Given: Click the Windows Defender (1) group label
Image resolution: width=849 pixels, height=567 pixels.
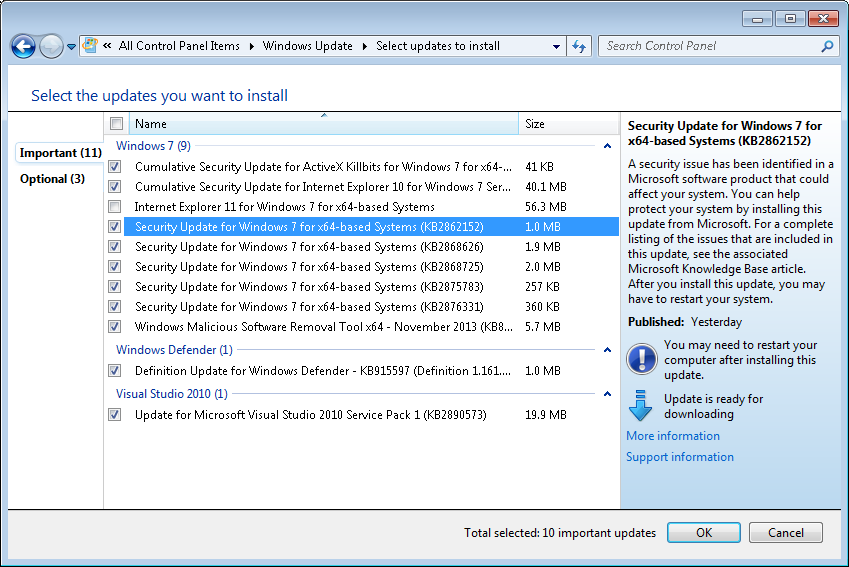Looking at the screenshot, I should [174, 349].
